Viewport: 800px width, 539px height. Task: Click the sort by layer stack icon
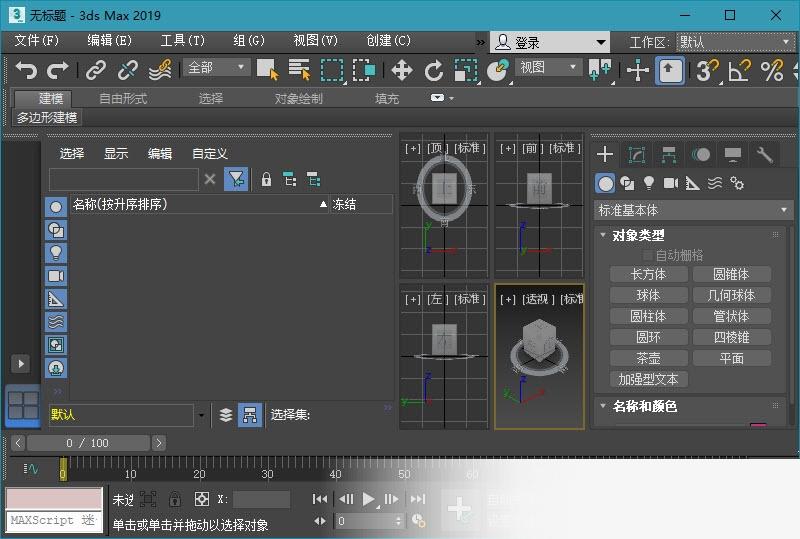226,415
